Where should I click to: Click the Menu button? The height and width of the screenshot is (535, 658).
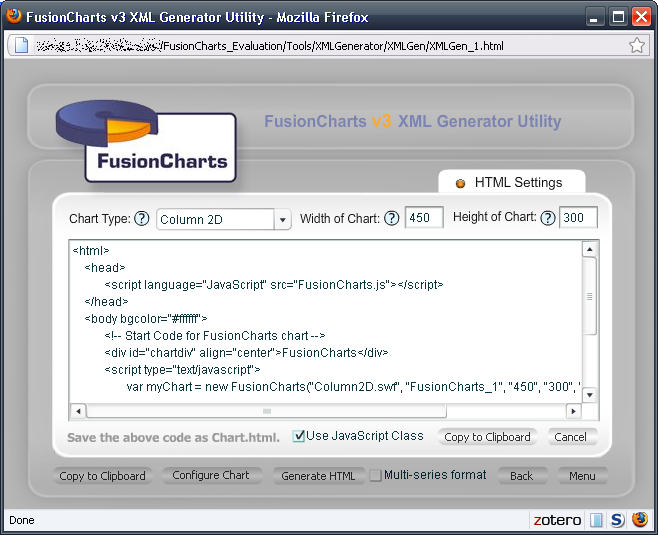click(582, 476)
